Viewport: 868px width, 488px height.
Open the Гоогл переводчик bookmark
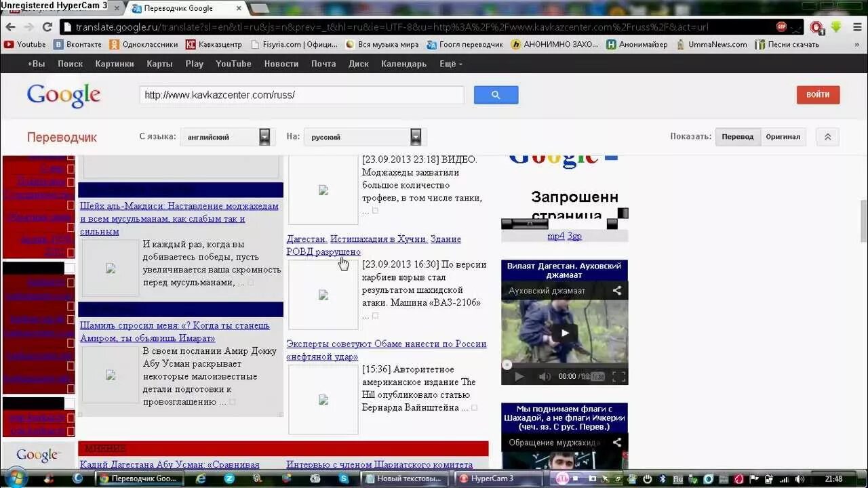465,45
